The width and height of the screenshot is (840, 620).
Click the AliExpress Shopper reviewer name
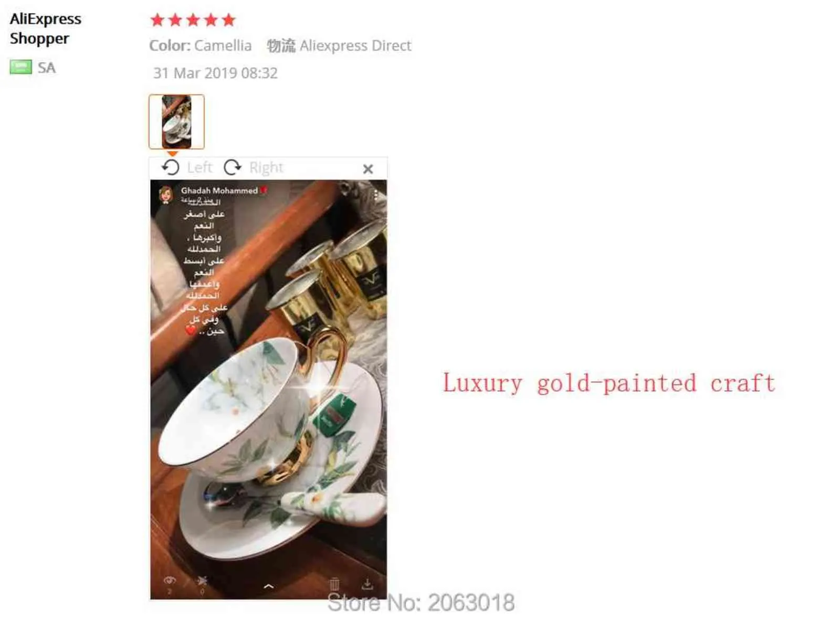click(45, 28)
